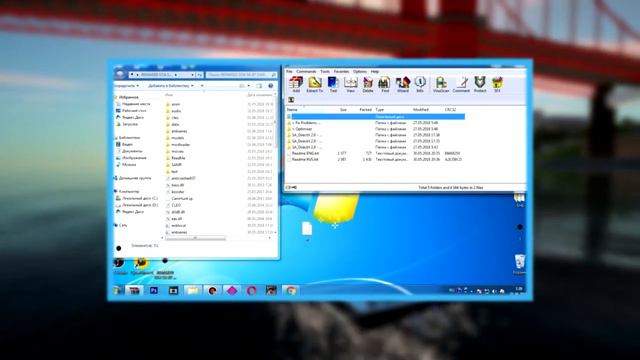Open Добавить в библиотеку dropdown in Explorer

(x=171, y=86)
